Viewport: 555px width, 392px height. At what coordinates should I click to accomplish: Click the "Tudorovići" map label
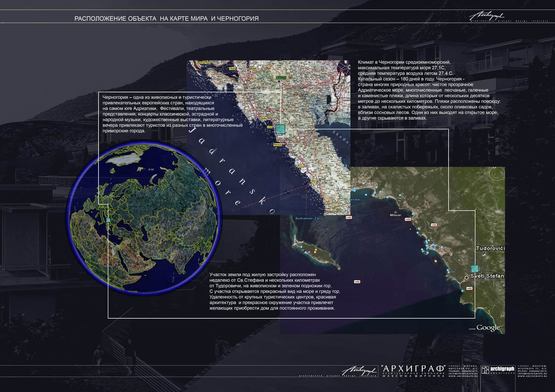click(x=490, y=248)
